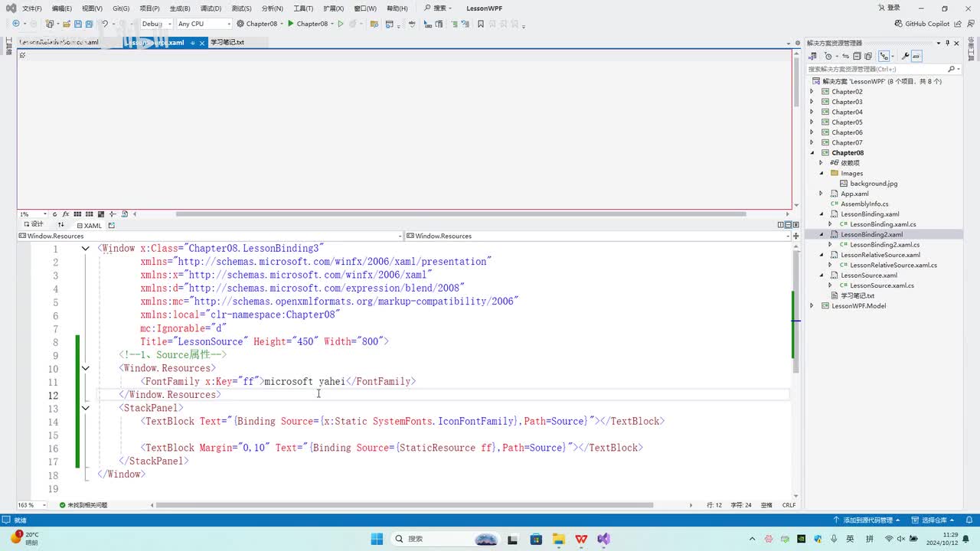Click the Show All Files icon in Solution Explorer
Screen dimensions: 980x551
(868, 56)
